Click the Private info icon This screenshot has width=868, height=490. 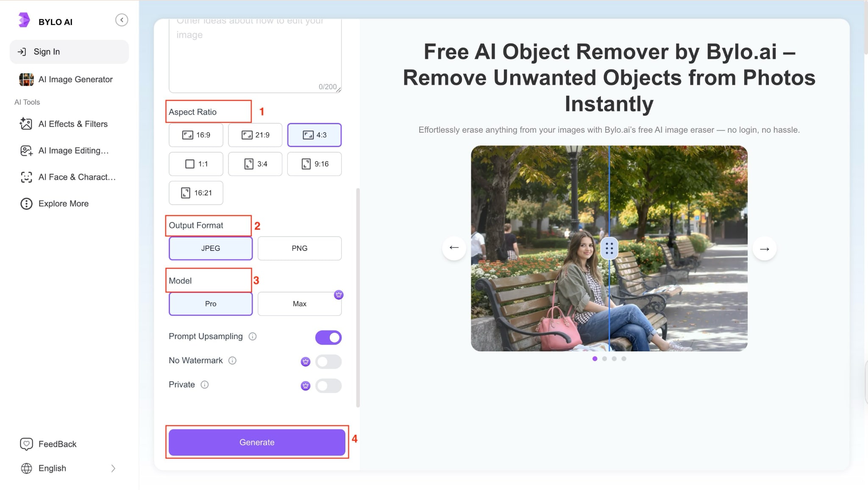pos(205,385)
